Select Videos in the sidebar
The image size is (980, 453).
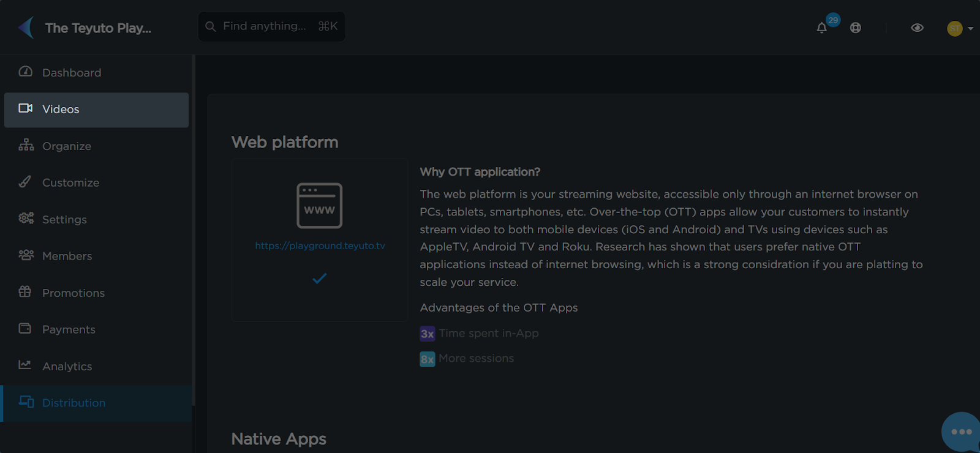pos(96,110)
